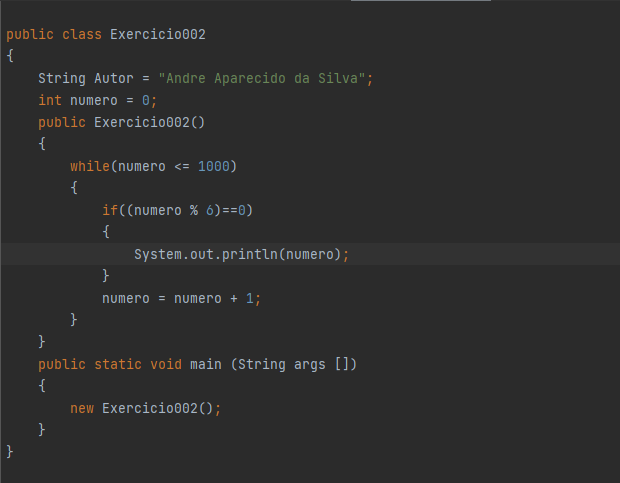
Task: Click the static keyword in main signature
Action: click(x=118, y=364)
